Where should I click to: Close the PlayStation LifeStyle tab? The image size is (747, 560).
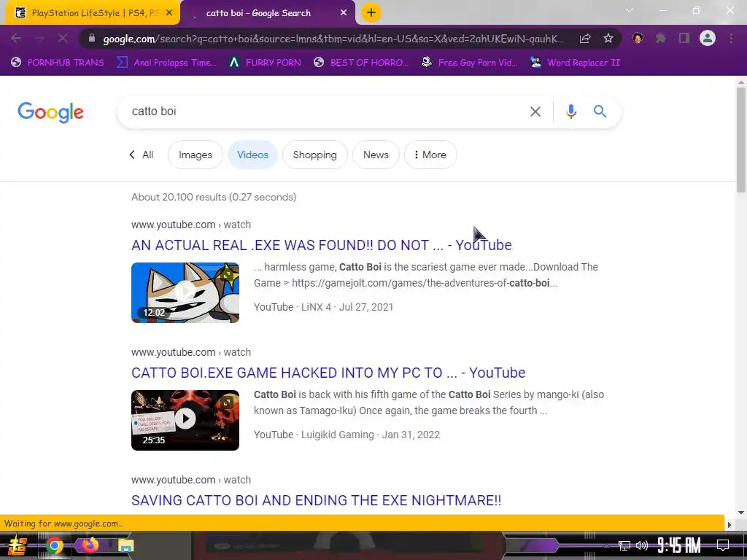point(169,13)
